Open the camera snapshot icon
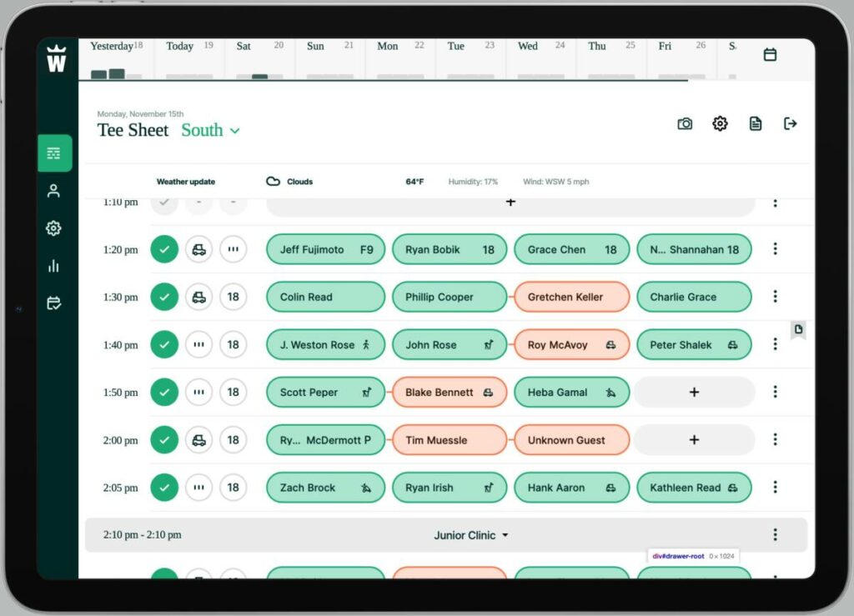Viewport: 854px width, 616px height. 685,123
